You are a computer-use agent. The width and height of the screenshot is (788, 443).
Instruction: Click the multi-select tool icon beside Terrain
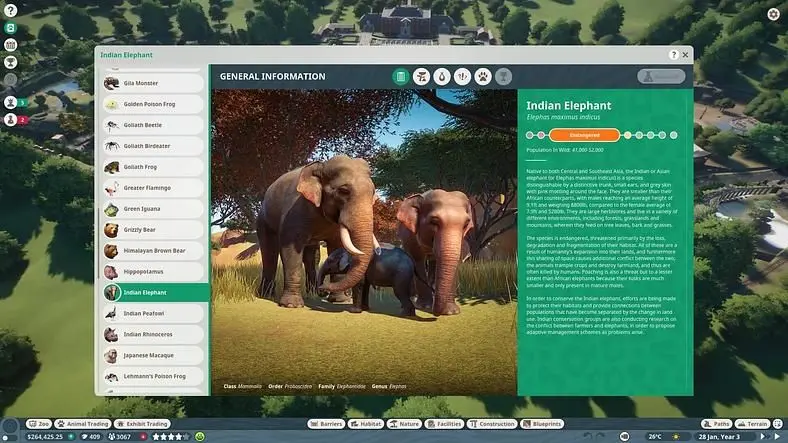778,424
